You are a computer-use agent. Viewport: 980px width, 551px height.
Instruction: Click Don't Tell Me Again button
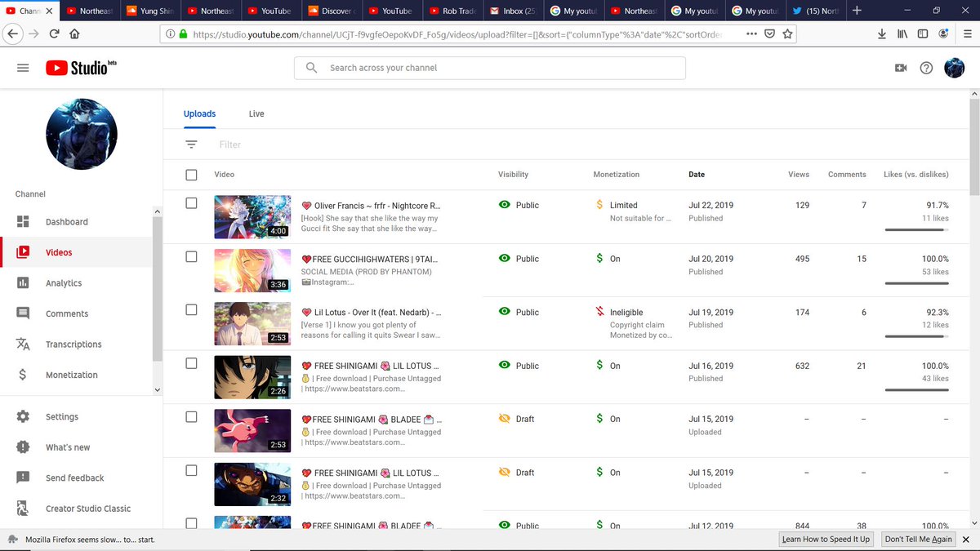coord(919,539)
